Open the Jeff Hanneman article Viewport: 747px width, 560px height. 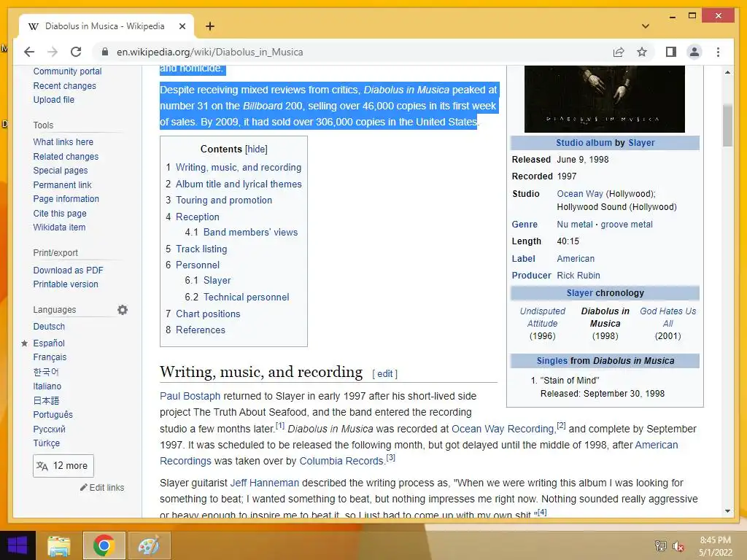tap(264, 483)
